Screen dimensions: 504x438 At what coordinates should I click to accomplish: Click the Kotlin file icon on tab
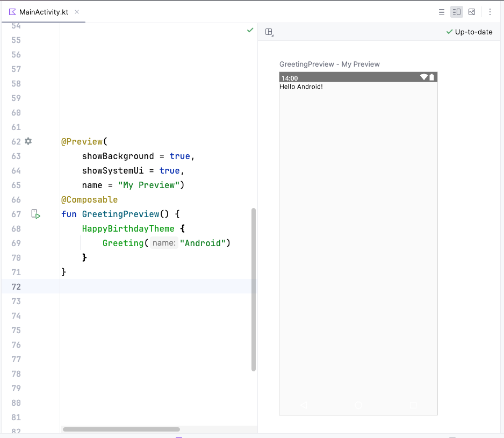pyautogui.click(x=12, y=12)
